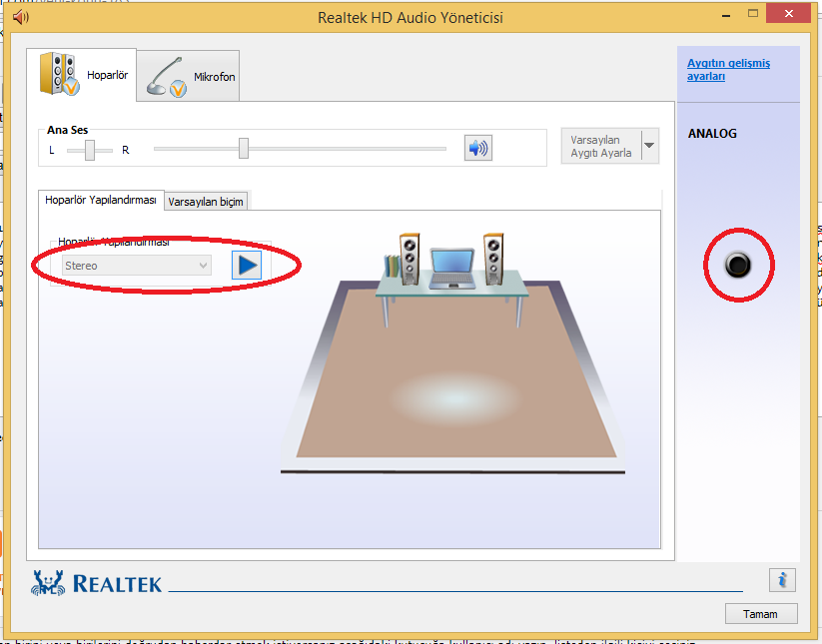
Task: Close the Realtek HD Audio Yöneticisi window
Action: (788, 14)
